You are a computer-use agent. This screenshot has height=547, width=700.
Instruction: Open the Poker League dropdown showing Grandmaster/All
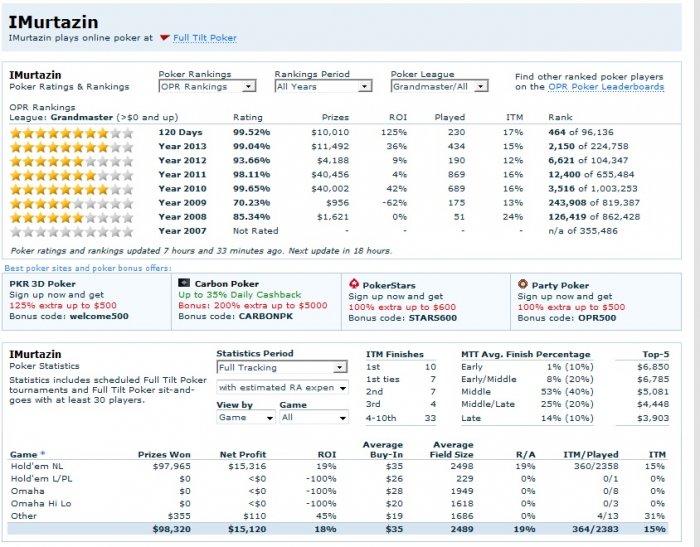pos(439,87)
